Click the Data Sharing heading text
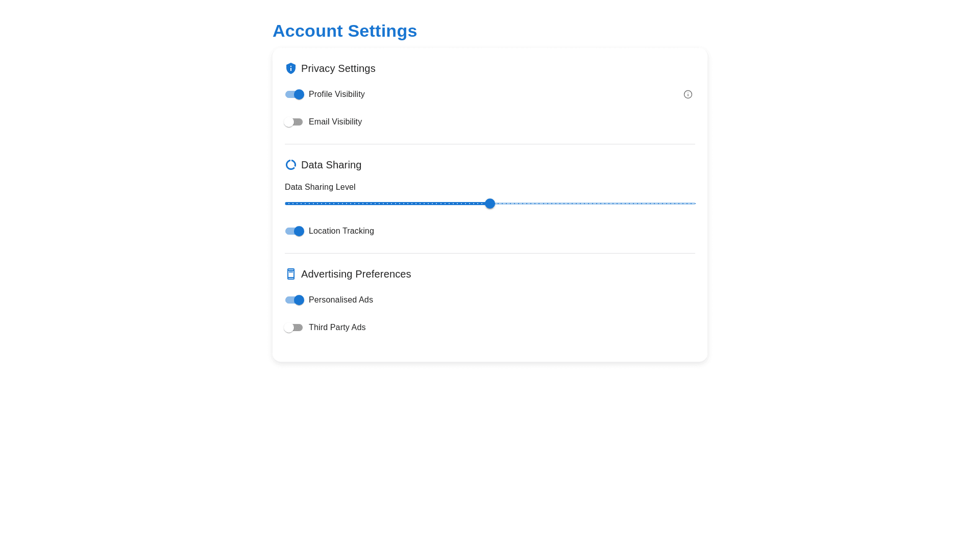980x551 pixels. pos(331,165)
